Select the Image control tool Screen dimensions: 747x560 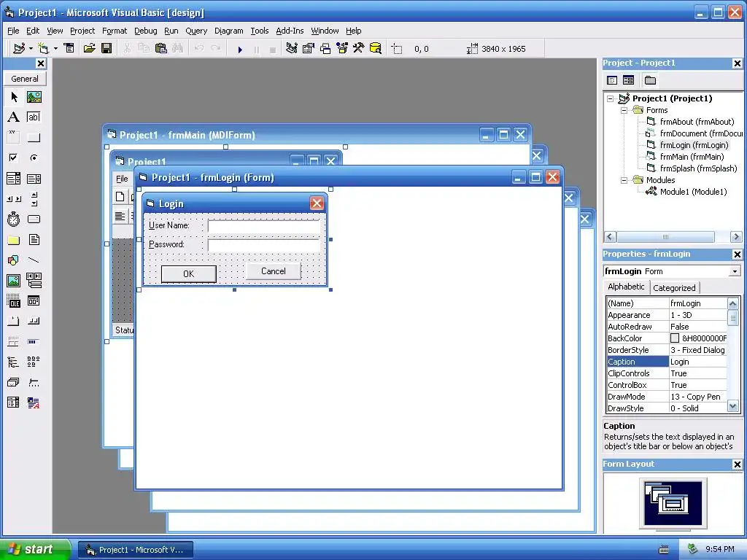pyautogui.click(x=14, y=281)
